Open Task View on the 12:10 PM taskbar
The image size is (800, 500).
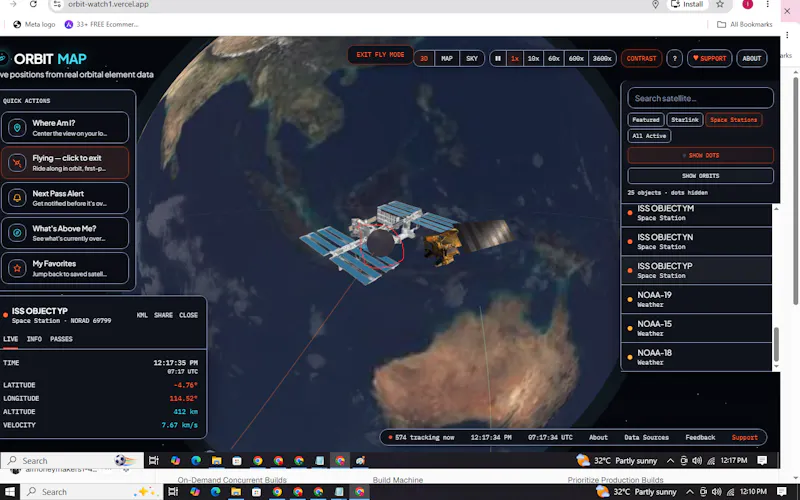click(173, 492)
